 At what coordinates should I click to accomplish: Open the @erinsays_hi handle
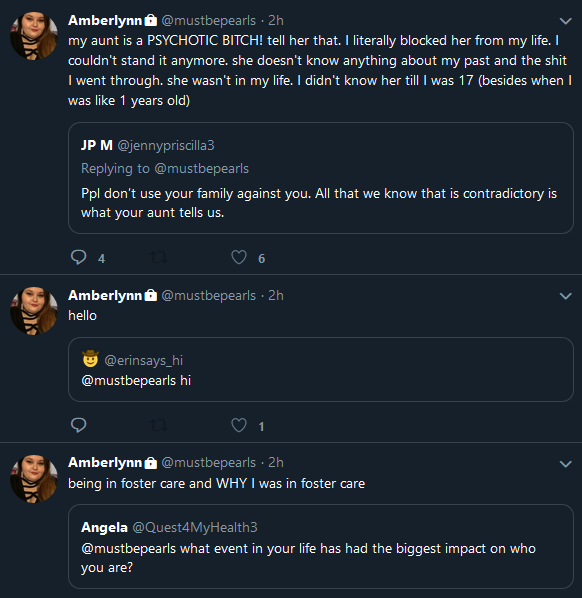click(x=143, y=360)
